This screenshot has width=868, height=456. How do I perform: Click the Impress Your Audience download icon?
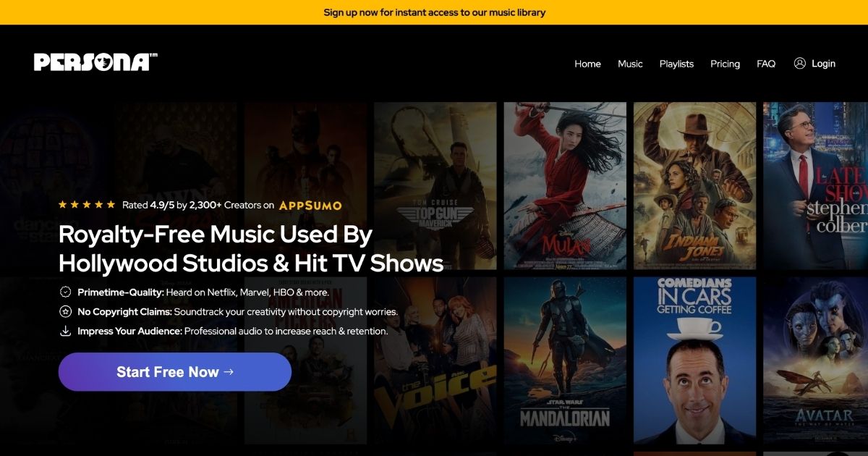point(65,331)
